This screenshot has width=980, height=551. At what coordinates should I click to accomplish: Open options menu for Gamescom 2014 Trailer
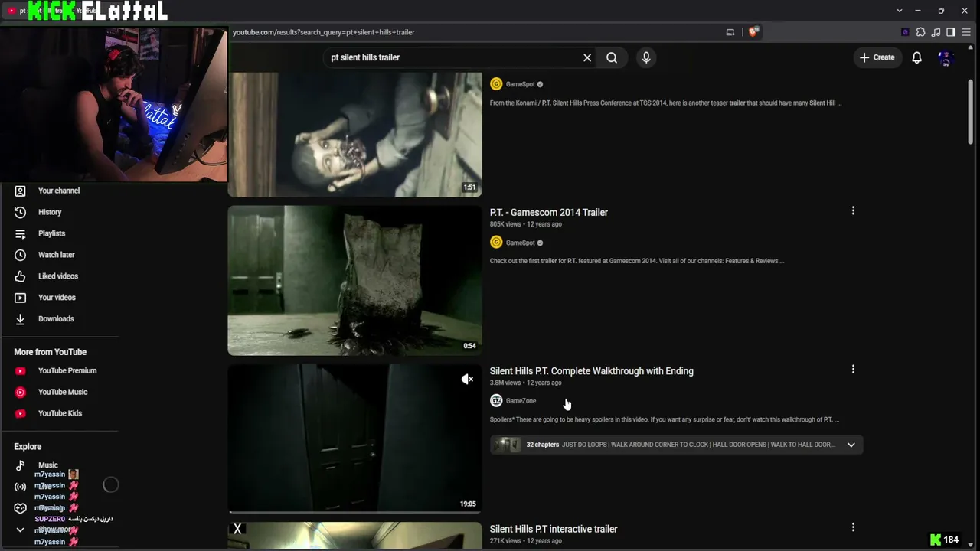[x=853, y=210]
